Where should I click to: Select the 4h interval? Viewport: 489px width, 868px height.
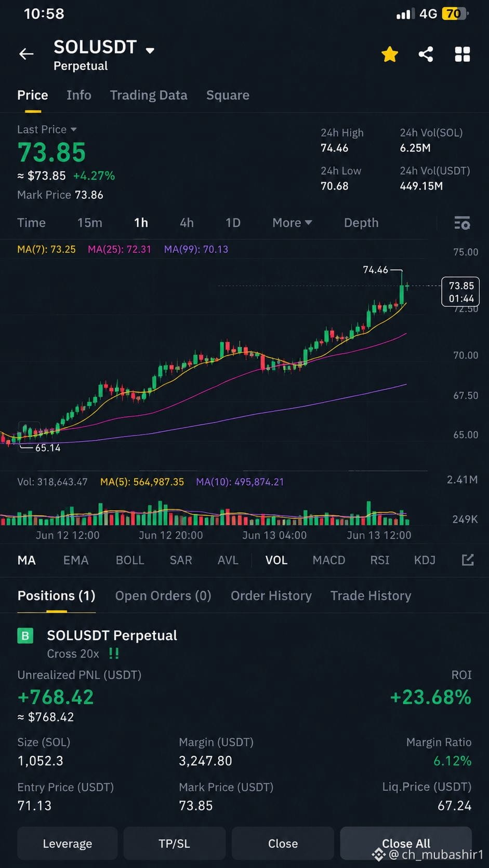click(187, 223)
